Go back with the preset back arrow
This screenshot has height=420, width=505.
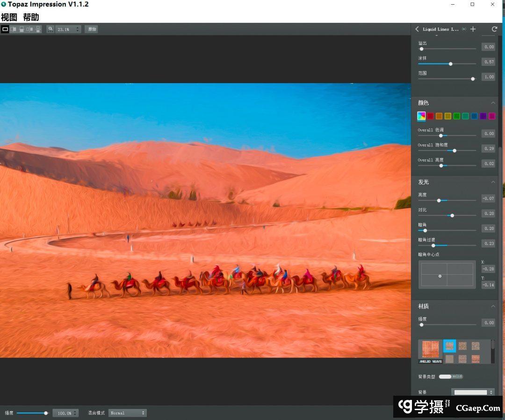(417, 29)
